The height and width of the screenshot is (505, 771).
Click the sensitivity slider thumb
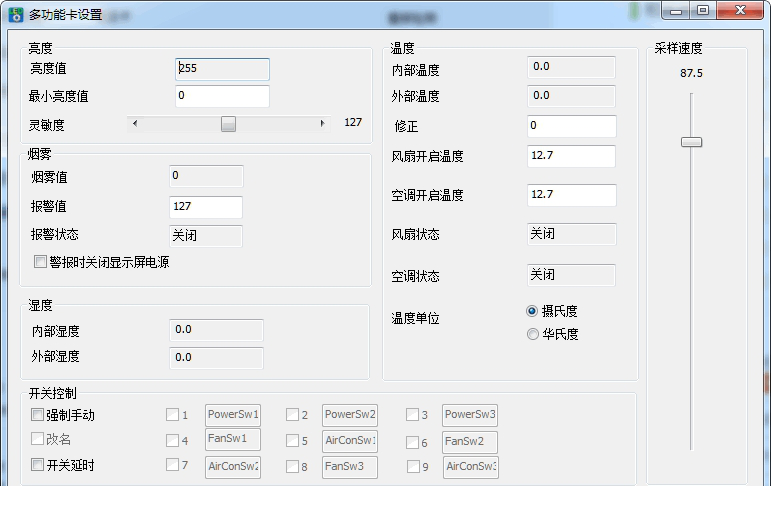228,123
